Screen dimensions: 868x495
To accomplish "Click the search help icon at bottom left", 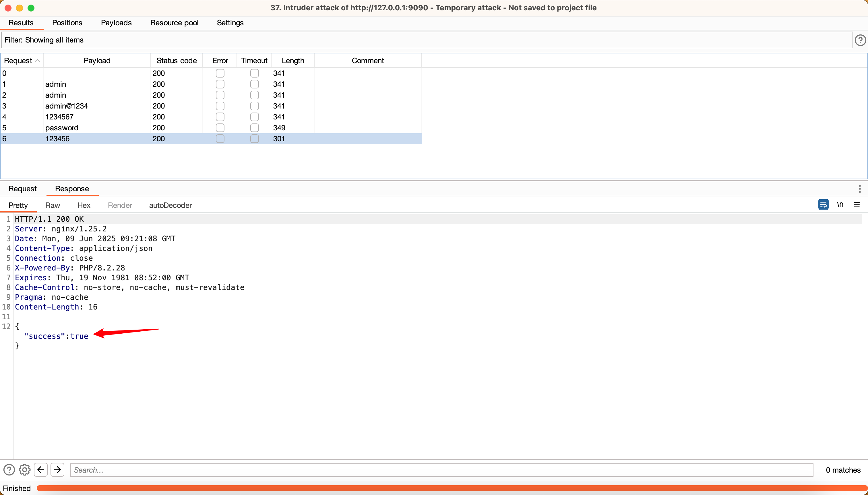I will (9, 470).
